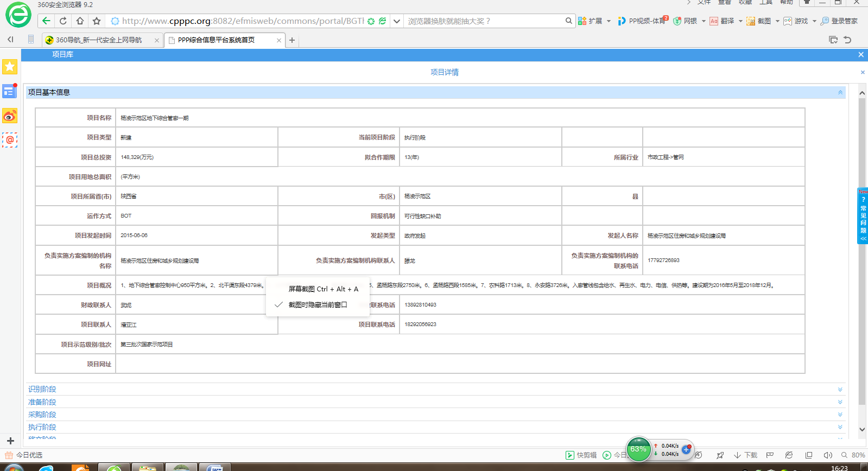Open the 下载 downloads manager

point(745,455)
